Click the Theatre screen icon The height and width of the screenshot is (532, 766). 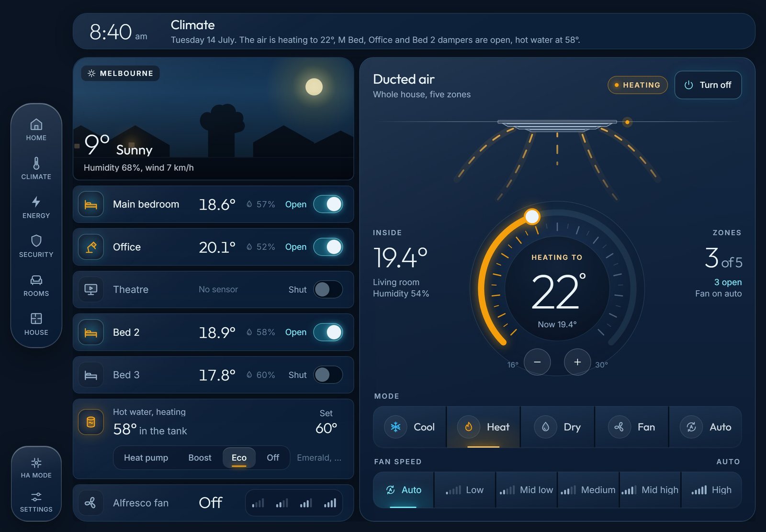click(91, 289)
